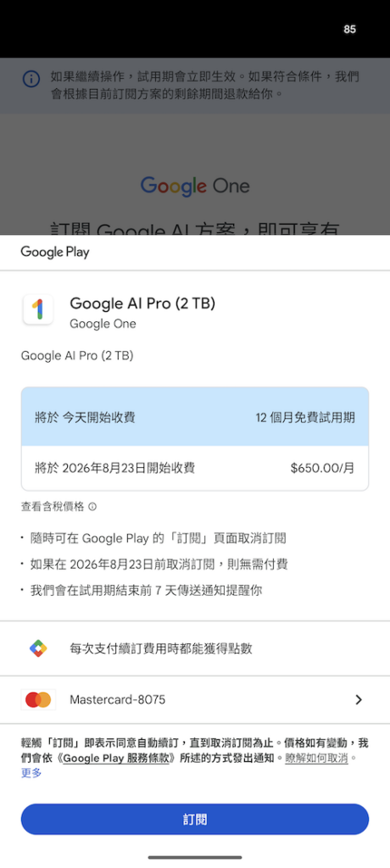Open the Google Play 服務條款 link

pos(116,758)
